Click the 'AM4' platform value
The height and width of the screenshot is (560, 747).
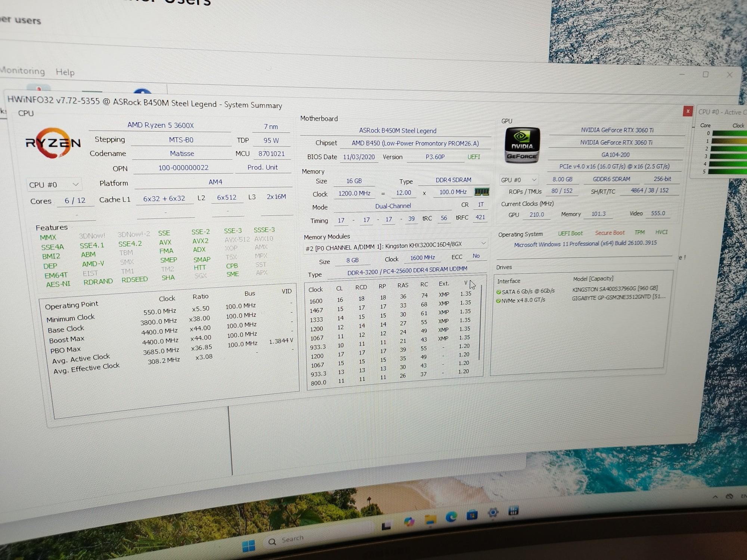point(215,182)
